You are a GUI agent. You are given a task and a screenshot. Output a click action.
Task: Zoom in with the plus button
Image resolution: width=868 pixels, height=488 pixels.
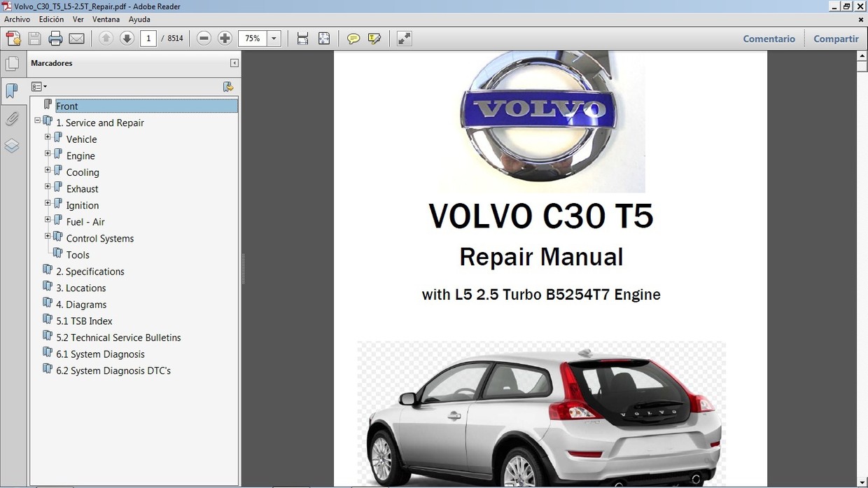225,39
